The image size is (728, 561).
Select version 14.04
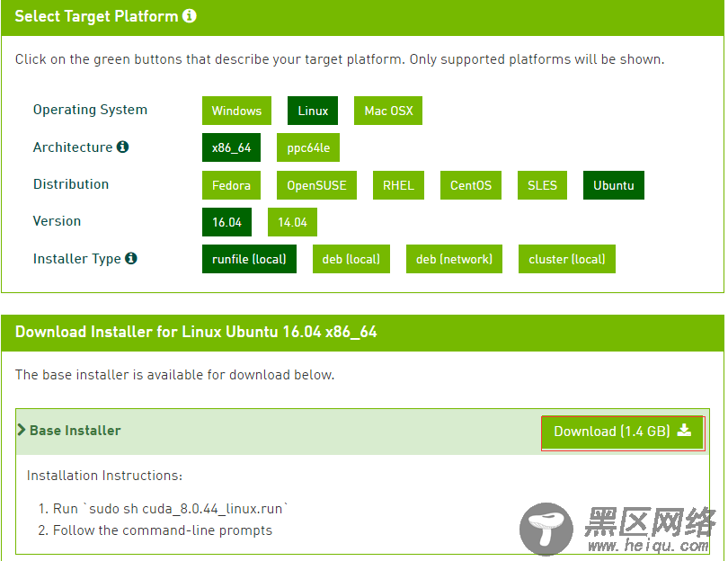(292, 222)
